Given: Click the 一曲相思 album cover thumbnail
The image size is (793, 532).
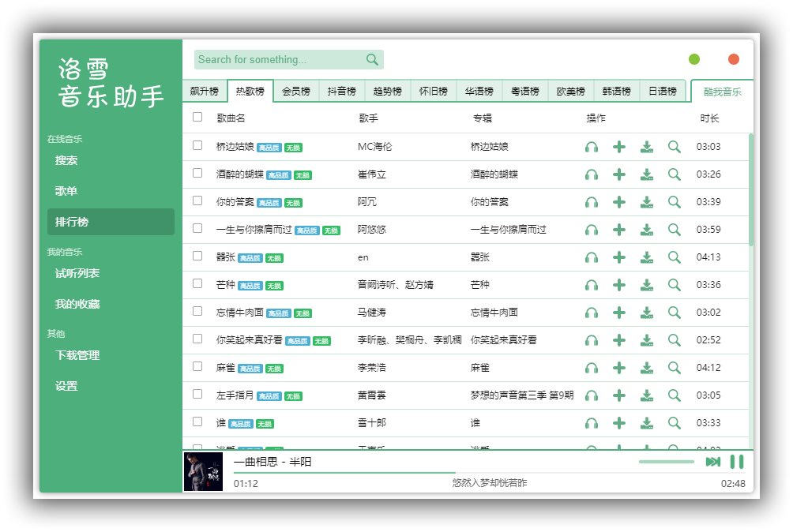Looking at the screenshot, I should (203, 472).
